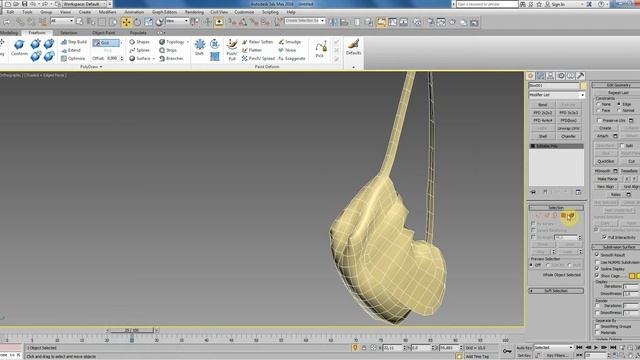Select the PolyDraw Extend tool
Image resolution: width=640 pixels, height=360 pixels.
pyautogui.click(x=71, y=50)
